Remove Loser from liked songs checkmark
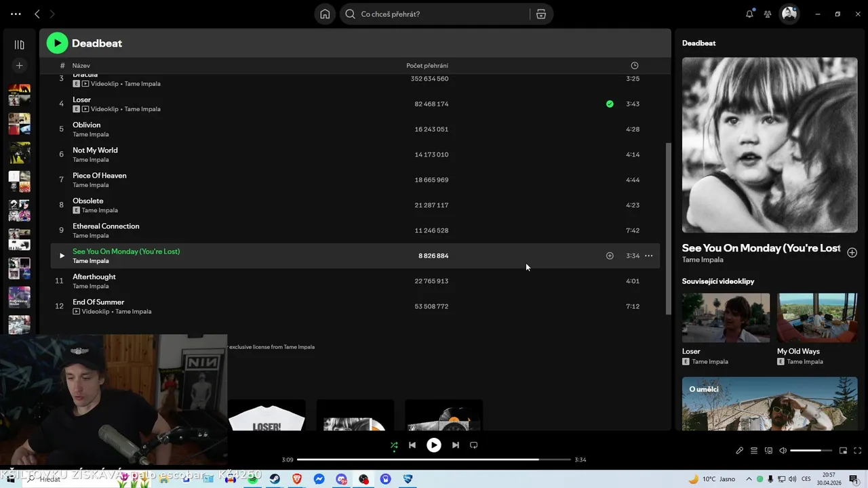This screenshot has width=868, height=488. [x=610, y=104]
